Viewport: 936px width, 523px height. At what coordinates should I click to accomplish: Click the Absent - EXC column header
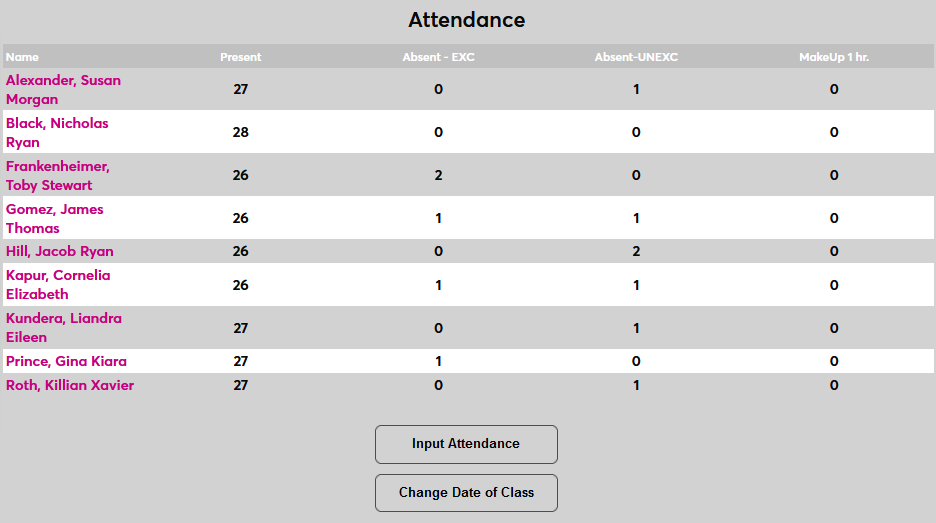tap(438, 57)
